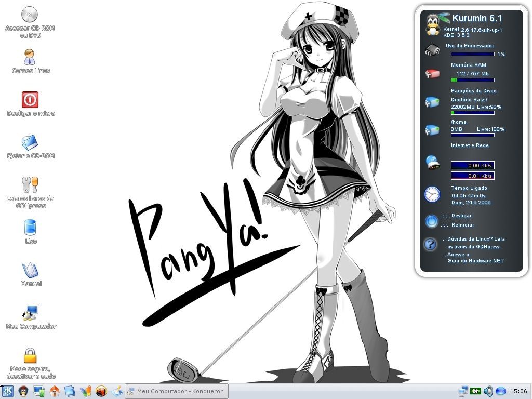Click the Kurumin penguin icon in taskbar
The width and height of the screenshot is (532, 399).
pos(23,391)
